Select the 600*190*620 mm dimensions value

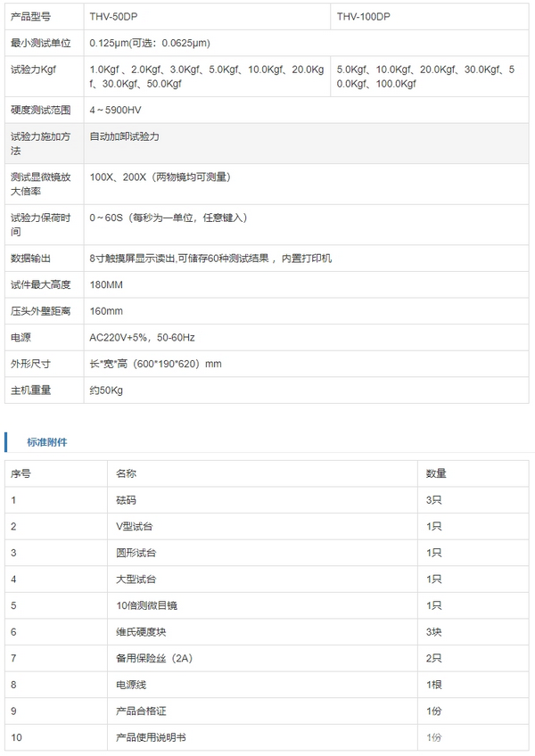pos(155,364)
